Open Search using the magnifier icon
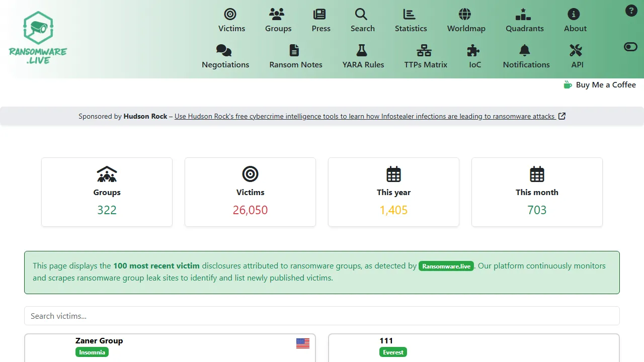 click(362, 15)
